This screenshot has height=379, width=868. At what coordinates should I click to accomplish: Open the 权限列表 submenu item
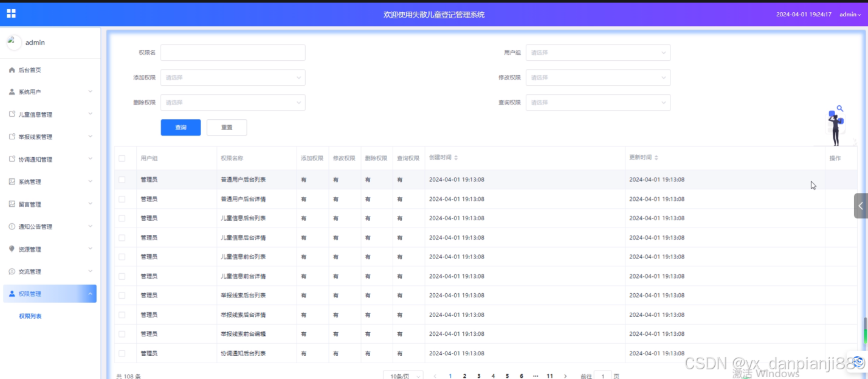(30, 316)
